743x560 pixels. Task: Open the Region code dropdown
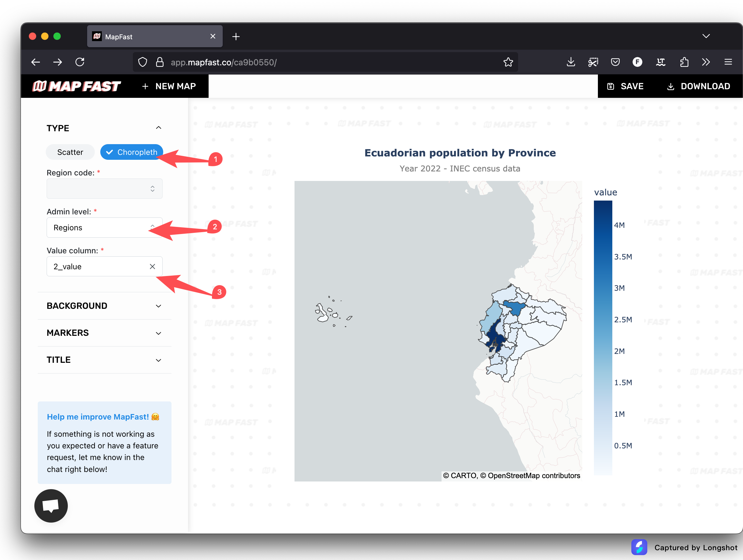pyautogui.click(x=105, y=189)
